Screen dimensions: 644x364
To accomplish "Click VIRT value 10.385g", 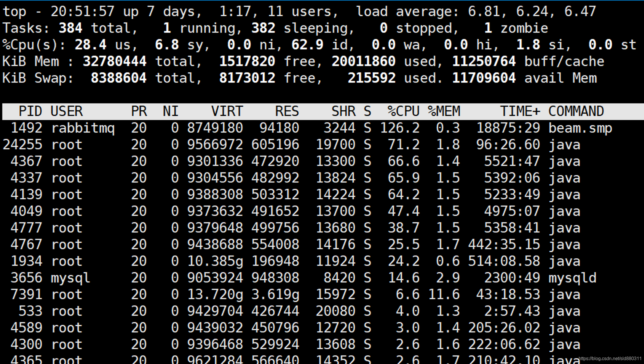I will (x=215, y=261).
